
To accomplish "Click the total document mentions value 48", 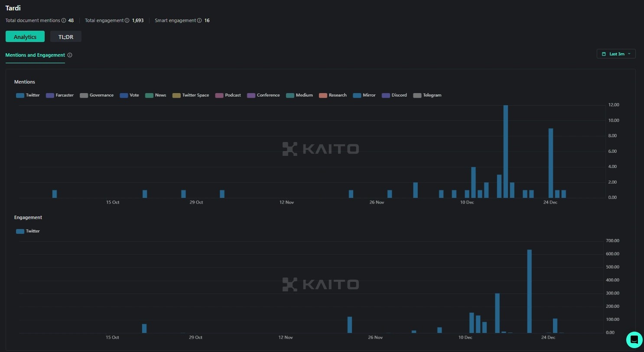I will click(x=71, y=20).
